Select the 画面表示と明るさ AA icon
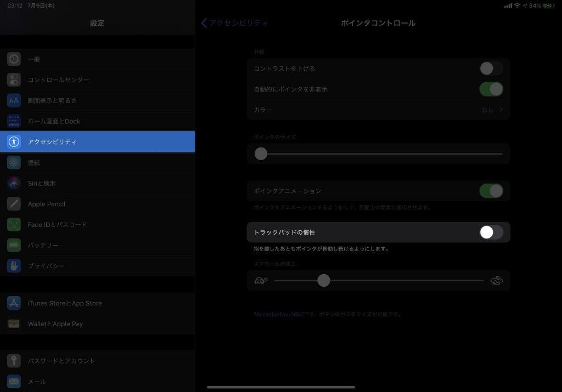The height and width of the screenshot is (392, 562). 14,100
